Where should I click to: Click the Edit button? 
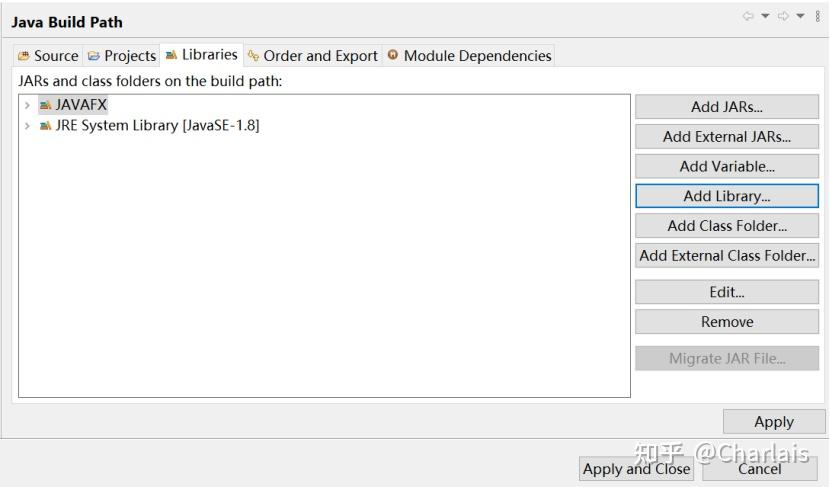tap(727, 292)
